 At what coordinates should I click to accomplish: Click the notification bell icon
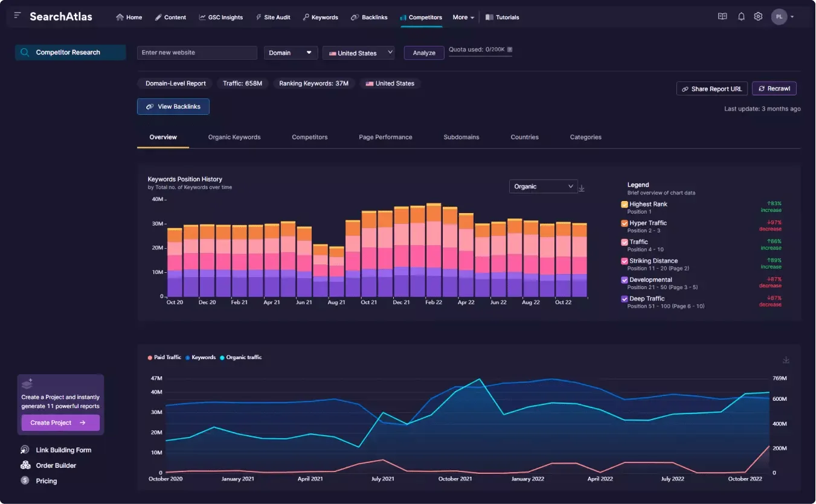(741, 17)
